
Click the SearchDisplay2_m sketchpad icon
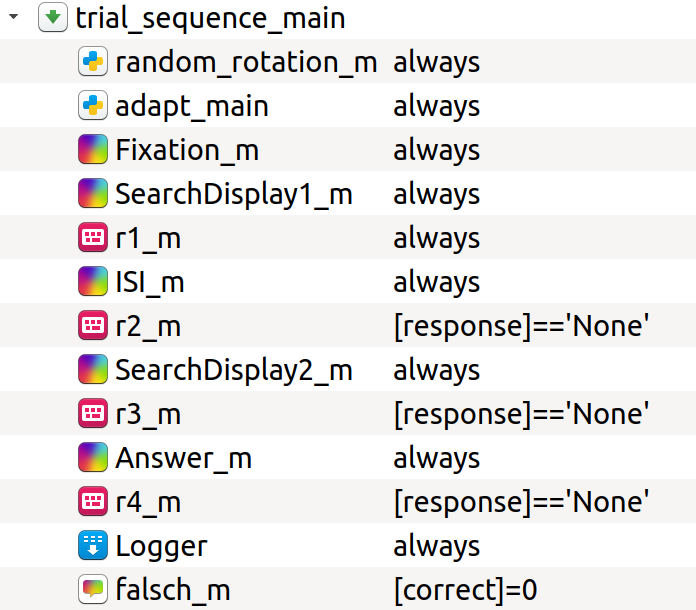click(x=93, y=369)
